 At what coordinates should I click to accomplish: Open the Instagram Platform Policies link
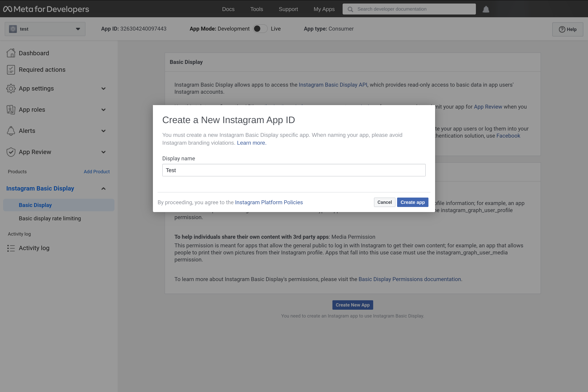[269, 202]
